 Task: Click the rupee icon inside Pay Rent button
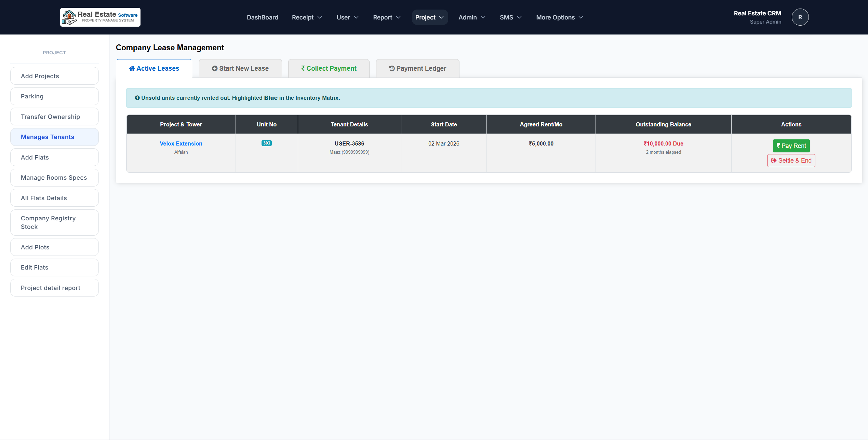point(778,146)
